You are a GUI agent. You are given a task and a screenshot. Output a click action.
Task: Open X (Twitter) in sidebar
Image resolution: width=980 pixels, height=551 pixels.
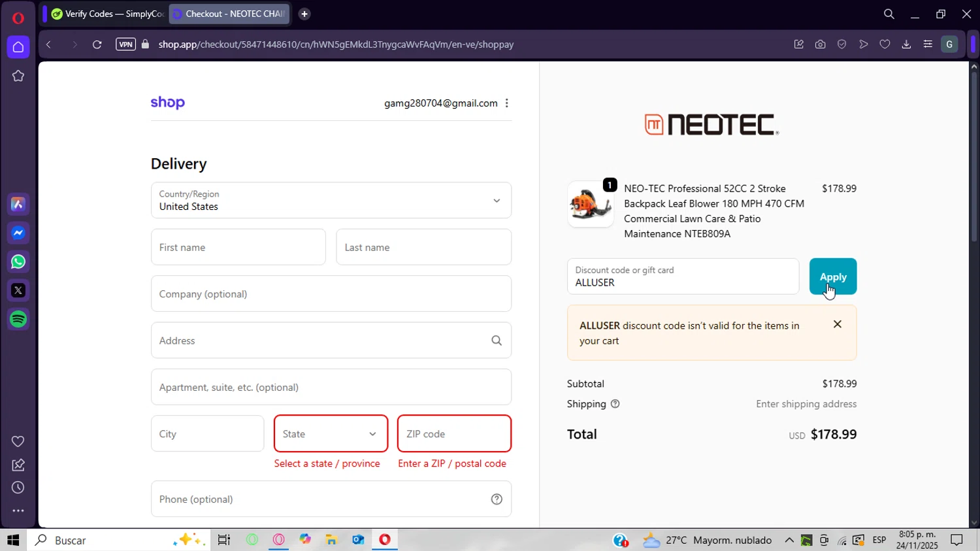tap(18, 290)
